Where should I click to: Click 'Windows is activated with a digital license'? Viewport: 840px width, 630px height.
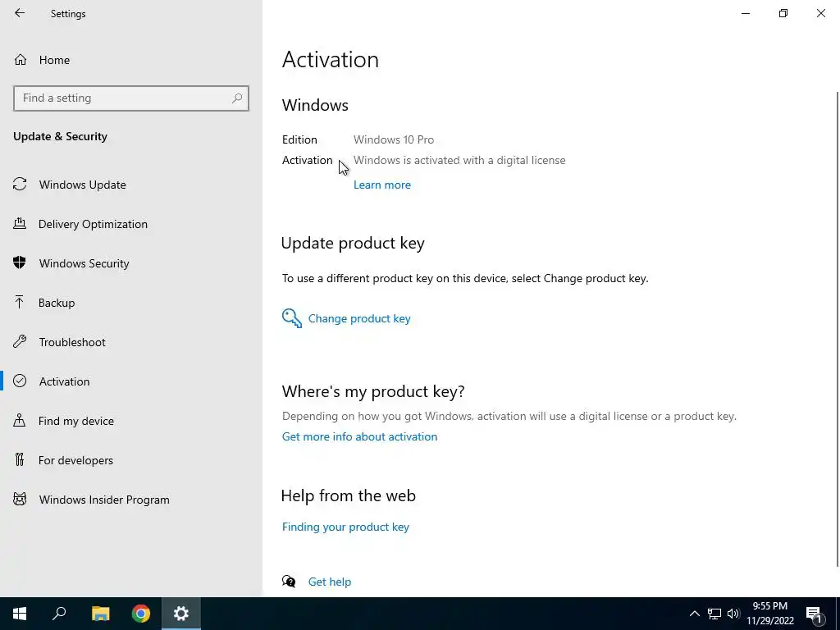(x=459, y=160)
